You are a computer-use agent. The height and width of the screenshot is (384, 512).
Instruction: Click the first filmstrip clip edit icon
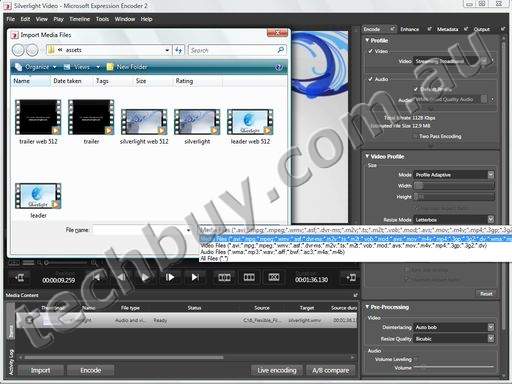pyautogui.click(x=224, y=277)
